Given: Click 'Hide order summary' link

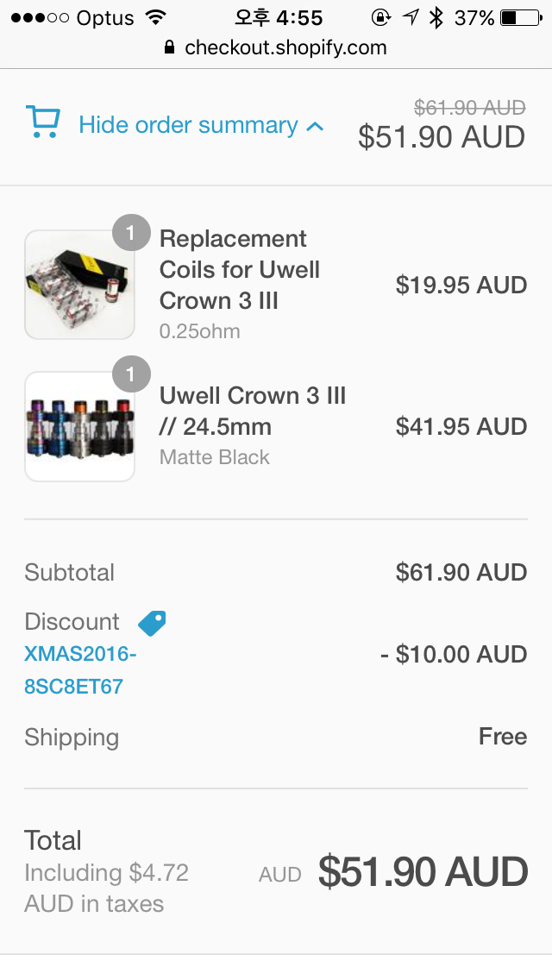Looking at the screenshot, I should 188,125.
